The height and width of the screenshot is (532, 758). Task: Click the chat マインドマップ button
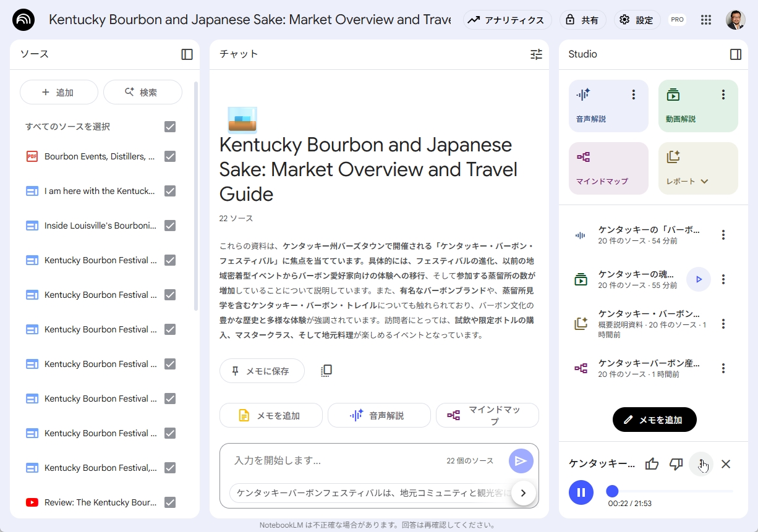(487, 415)
